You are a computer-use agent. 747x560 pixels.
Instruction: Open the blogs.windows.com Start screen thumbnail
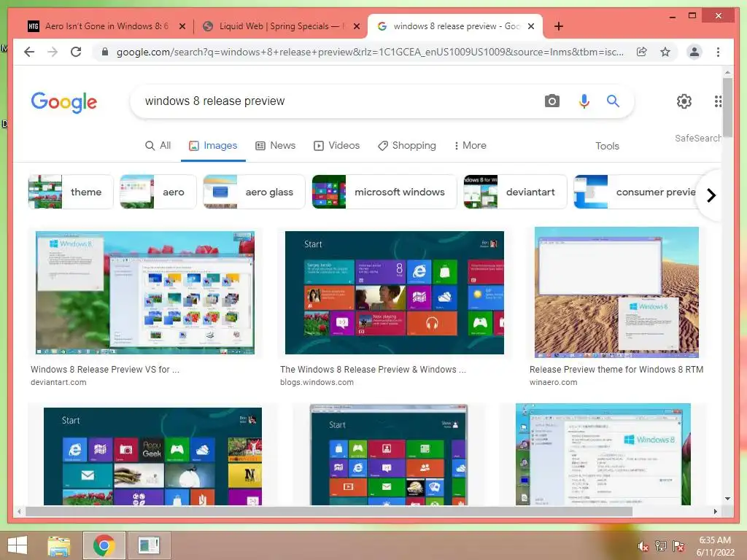394,292
